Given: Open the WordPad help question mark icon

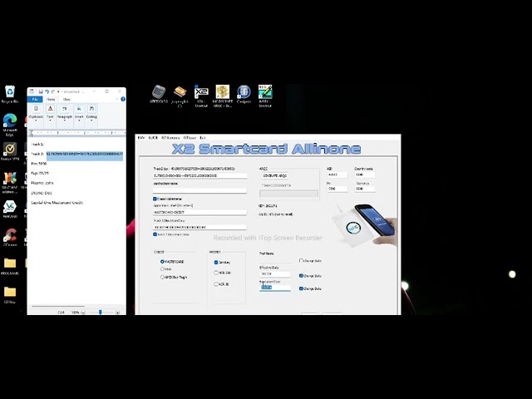Looking at the screenshot, I should tap(123, 99).
